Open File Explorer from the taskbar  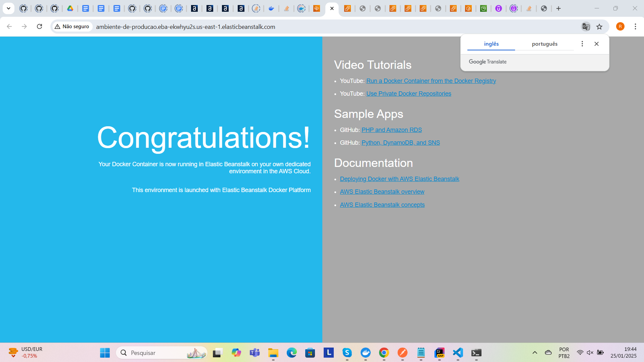pos(273,353)
